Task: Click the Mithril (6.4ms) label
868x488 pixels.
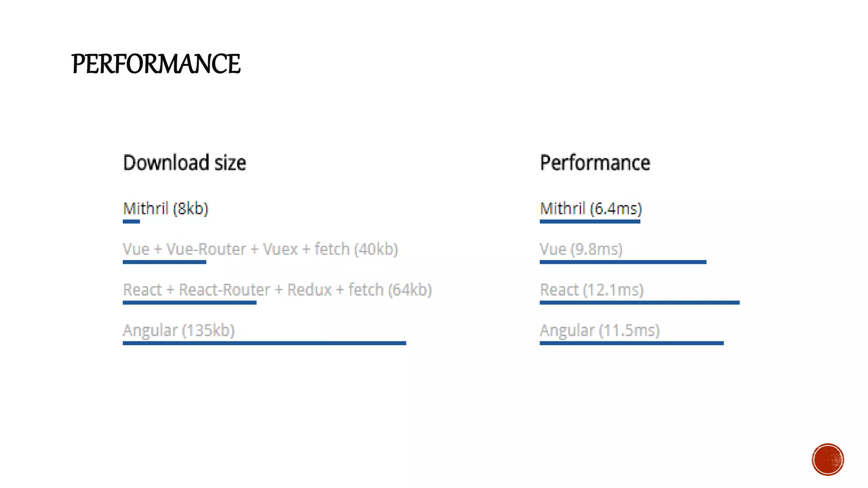Action: [x=591, y=208]
